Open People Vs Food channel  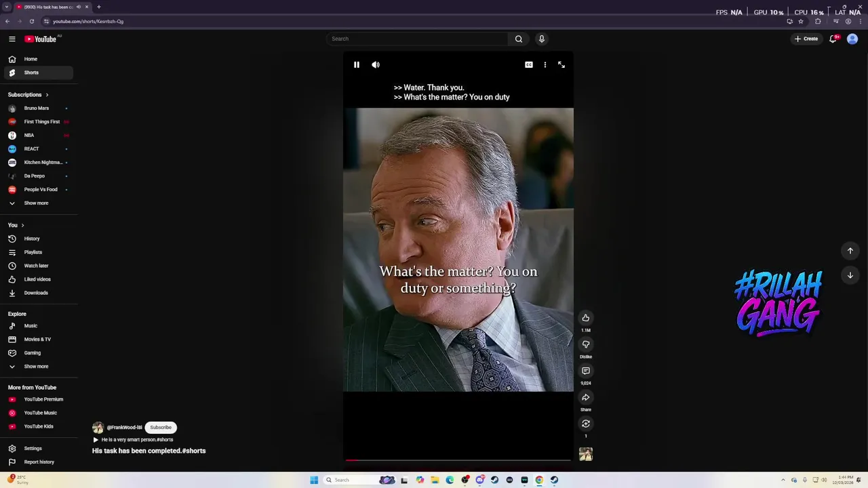[39, 190]
